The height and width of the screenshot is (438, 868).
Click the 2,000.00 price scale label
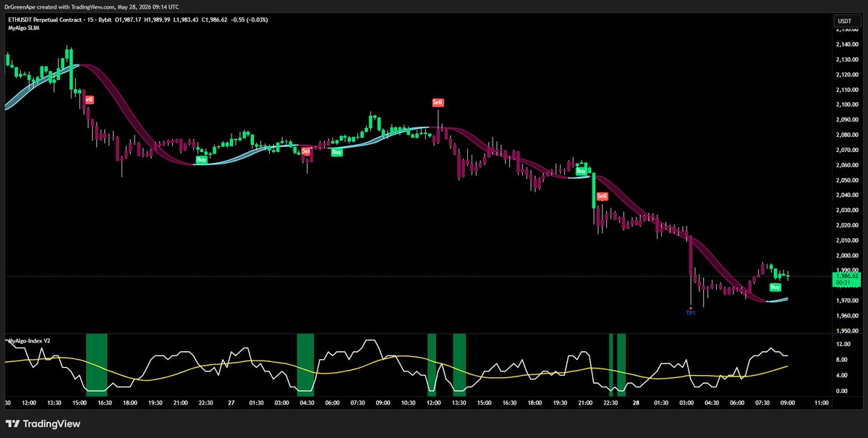pos(846,255)
